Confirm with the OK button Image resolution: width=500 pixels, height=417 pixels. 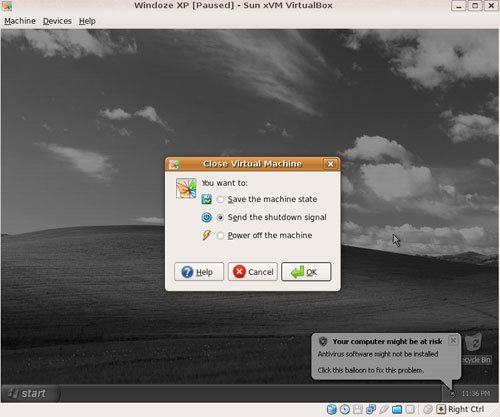306,272
